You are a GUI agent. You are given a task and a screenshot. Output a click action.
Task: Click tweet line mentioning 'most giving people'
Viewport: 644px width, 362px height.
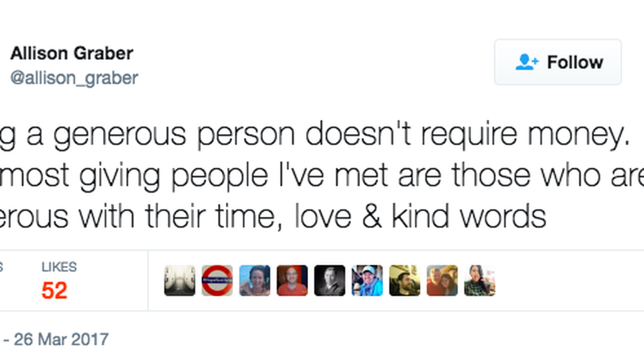tap(322, 175)
